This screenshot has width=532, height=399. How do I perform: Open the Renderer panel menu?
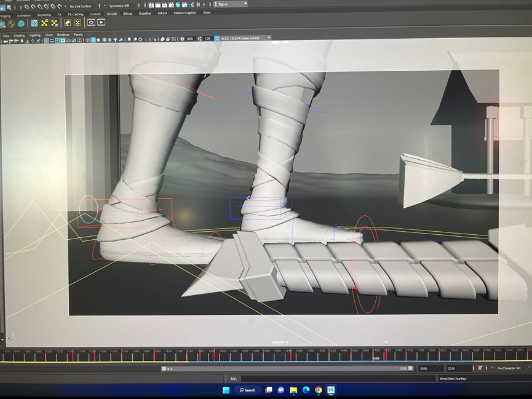click(63, 34)
